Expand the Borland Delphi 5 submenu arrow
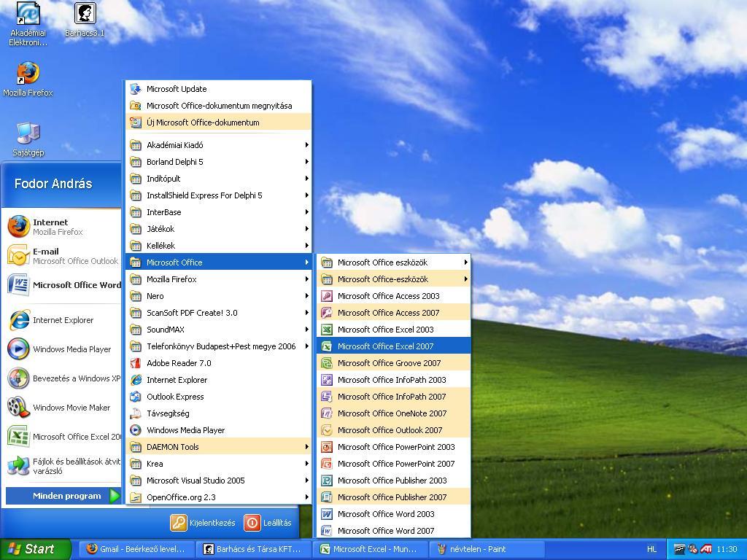747x560 pixels. tap(307, 162)
